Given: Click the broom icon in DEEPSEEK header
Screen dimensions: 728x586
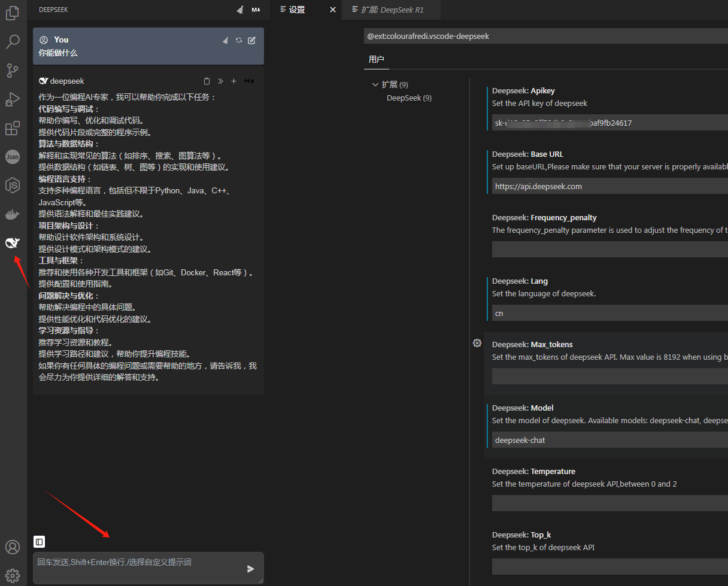Looking at the screenshot, I should [240, 10].
